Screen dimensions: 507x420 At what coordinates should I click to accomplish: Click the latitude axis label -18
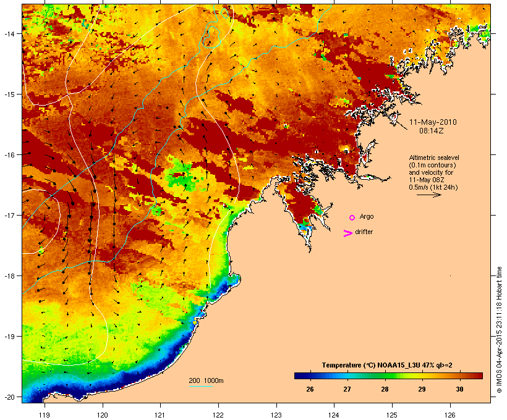[x=9, y=276]
